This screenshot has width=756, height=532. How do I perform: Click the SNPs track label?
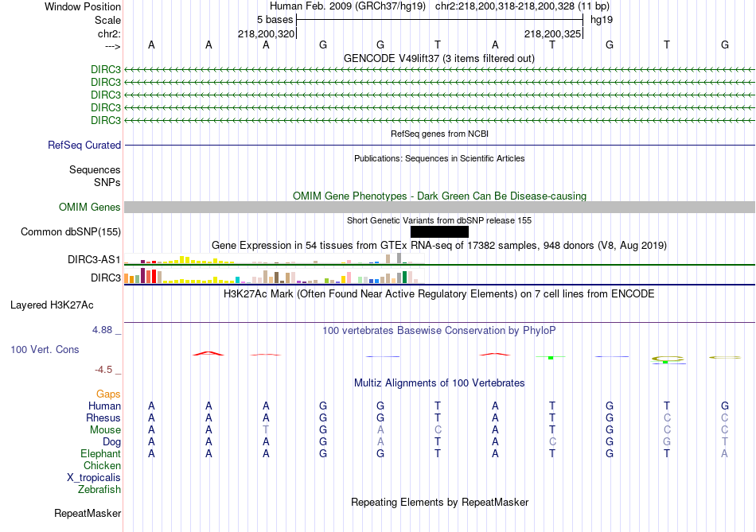[107, 182]
